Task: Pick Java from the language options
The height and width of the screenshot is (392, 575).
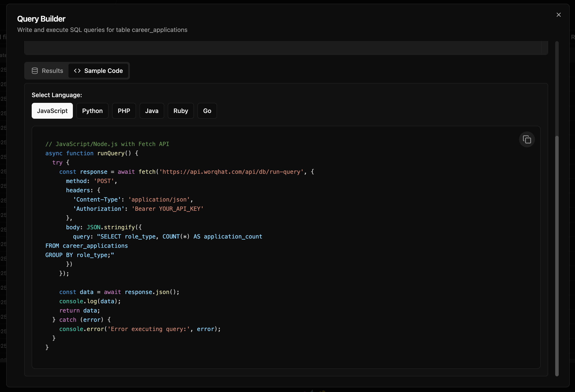Action: click(152, 111)
